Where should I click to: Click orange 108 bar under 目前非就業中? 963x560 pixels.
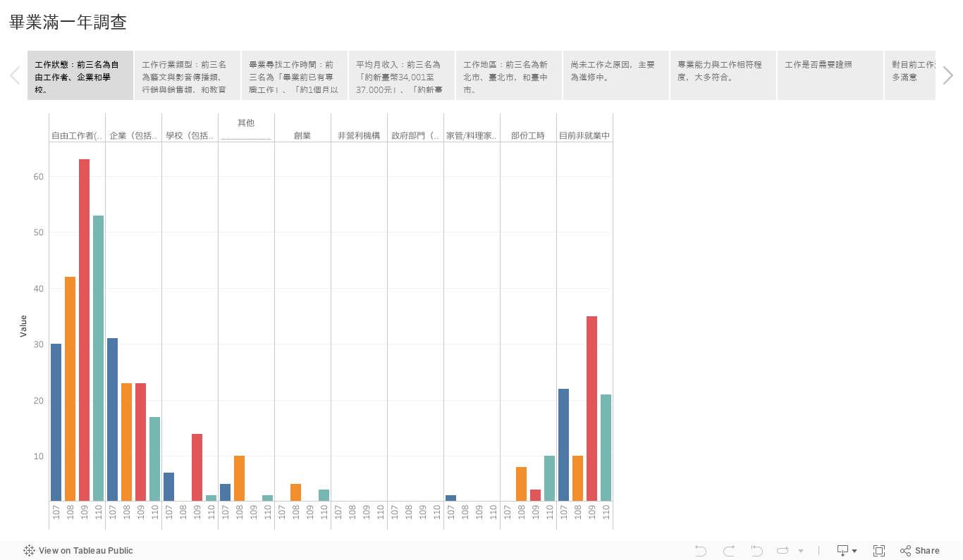(577, 478)
